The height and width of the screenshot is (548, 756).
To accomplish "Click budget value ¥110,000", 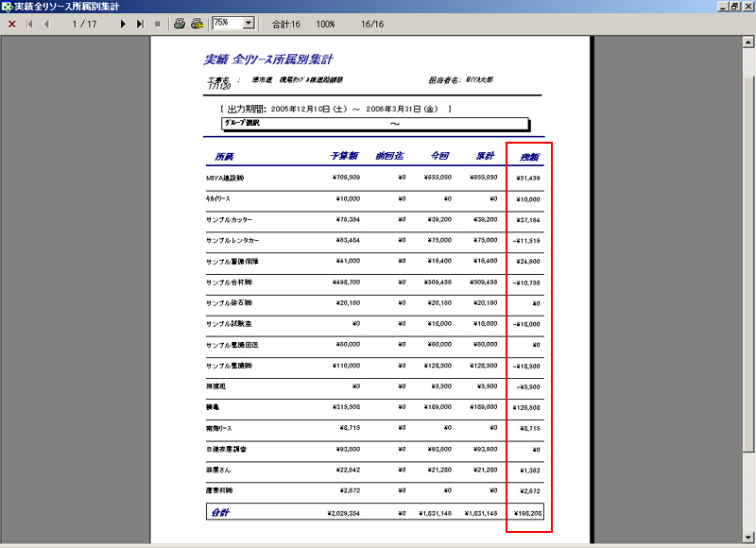I will point(346,366).
